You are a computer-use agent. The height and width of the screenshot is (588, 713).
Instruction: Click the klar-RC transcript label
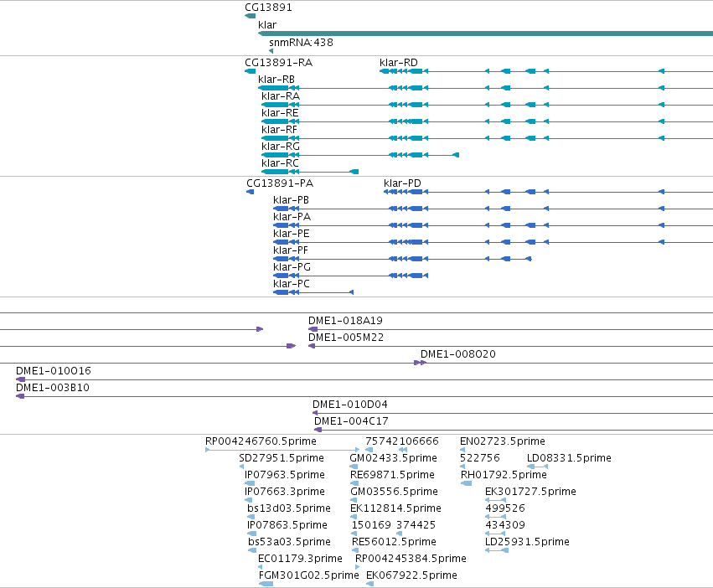click(280, 163)
